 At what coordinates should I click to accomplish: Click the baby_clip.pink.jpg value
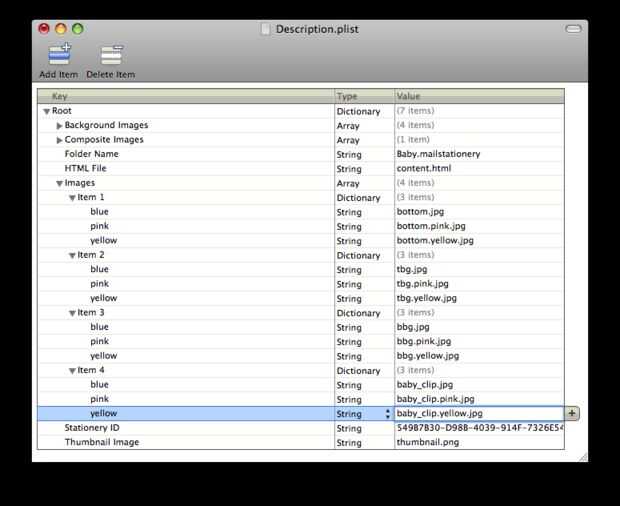435,399
